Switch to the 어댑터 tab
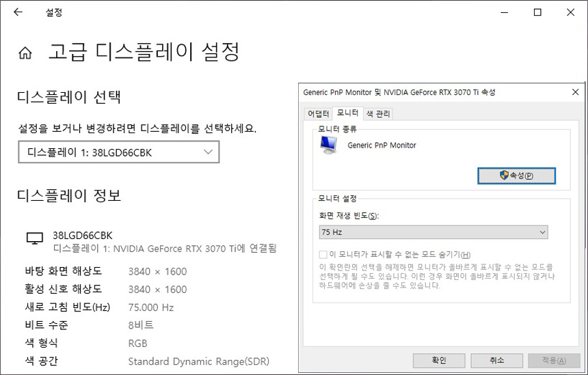 pyautogui.click(x=318, y=113)
